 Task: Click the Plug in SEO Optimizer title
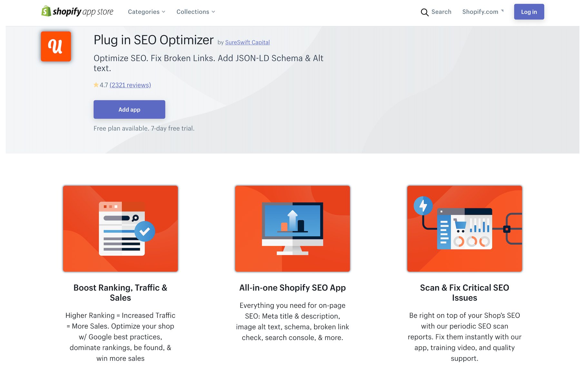point(153,40)
